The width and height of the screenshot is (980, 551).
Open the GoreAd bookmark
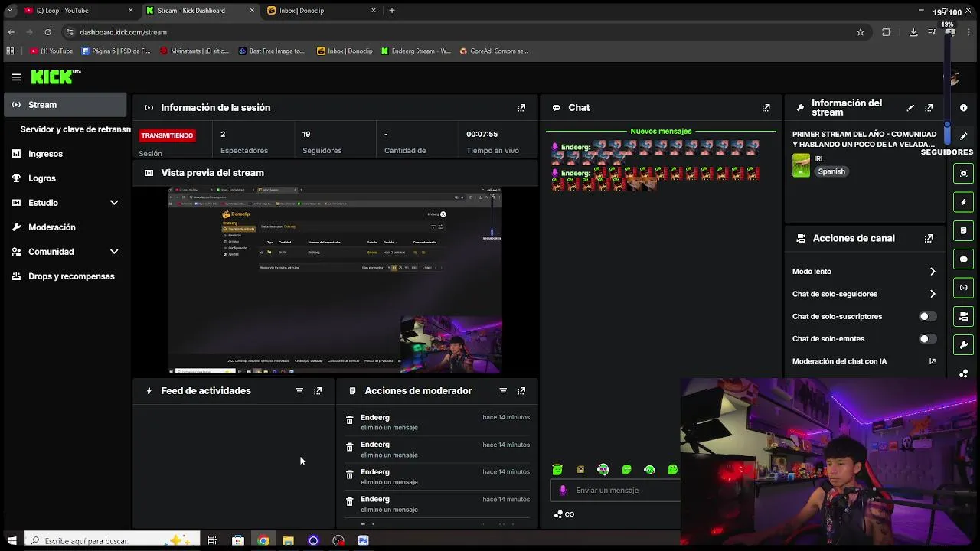pyautogui.click(x=494, y=51)
